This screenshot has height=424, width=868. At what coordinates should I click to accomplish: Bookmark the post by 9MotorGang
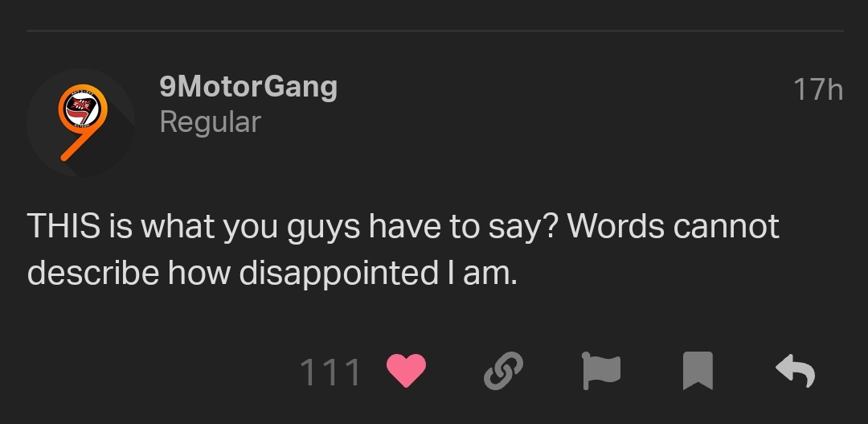[698, 371]
